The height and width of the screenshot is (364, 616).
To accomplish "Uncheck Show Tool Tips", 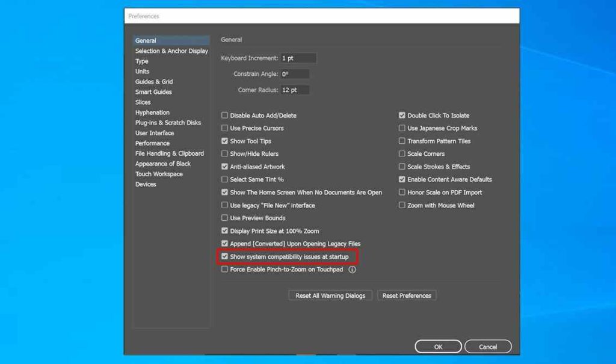I will [224, 141].
